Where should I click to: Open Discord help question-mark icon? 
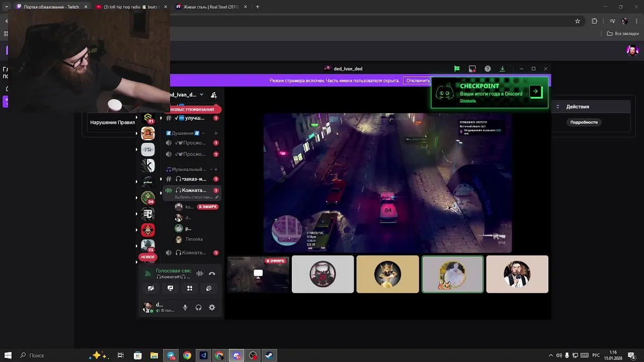(x=488, y=69)
